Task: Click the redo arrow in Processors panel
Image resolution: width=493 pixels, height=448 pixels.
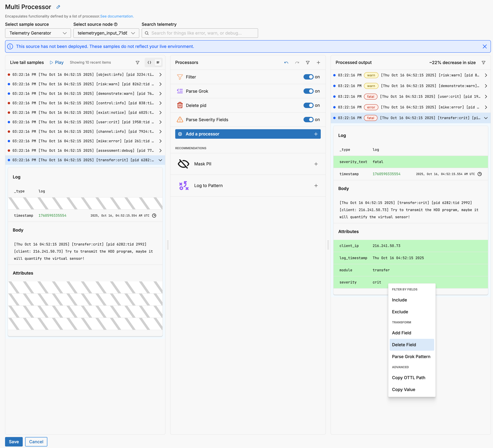Action: point(297,63)
